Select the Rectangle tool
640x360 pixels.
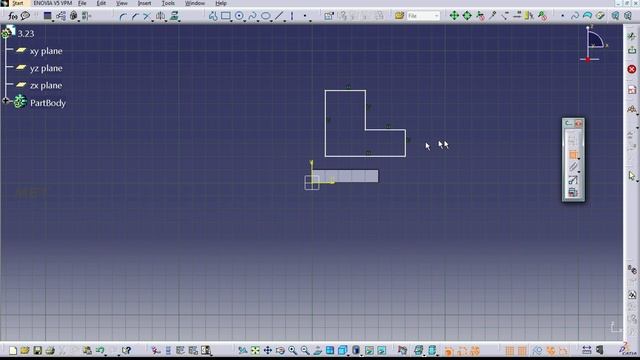click(225, 16)
